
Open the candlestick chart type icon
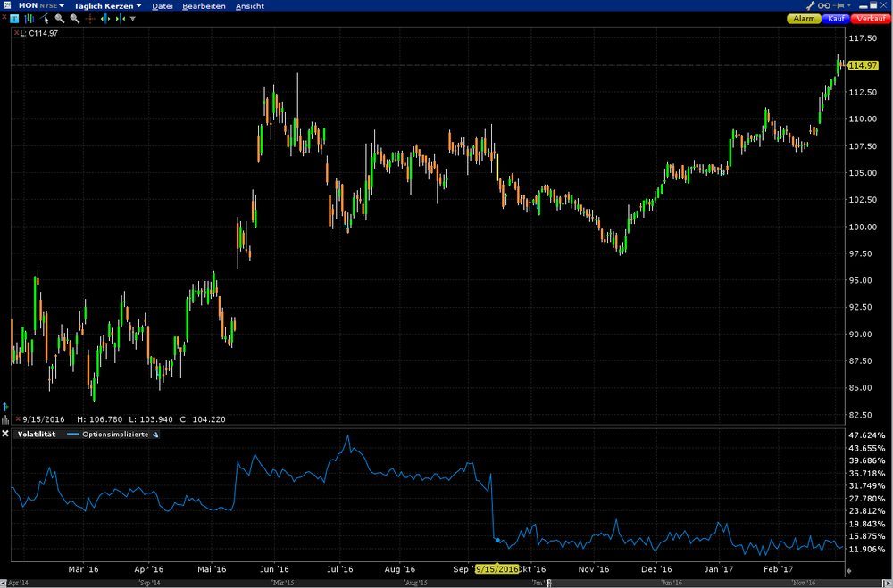click(x=29, y=19)
